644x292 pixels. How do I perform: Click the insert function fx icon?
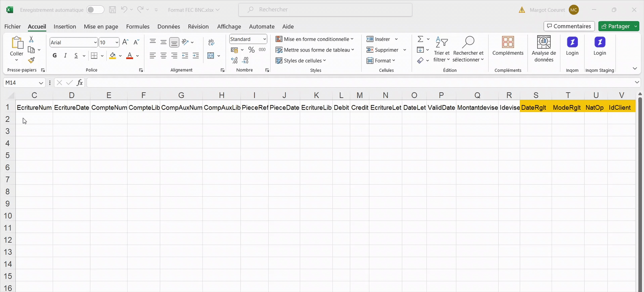point(80,83)
